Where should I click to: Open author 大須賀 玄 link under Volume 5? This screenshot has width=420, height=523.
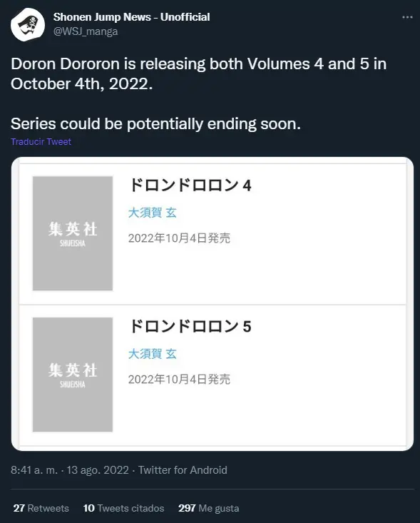(x=153, y=354)
